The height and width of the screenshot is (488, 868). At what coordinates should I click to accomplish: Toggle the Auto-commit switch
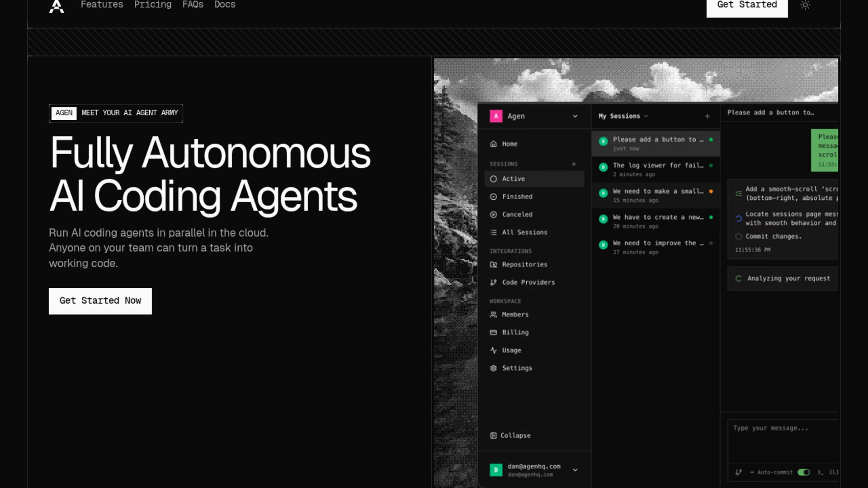coord(803,472)
